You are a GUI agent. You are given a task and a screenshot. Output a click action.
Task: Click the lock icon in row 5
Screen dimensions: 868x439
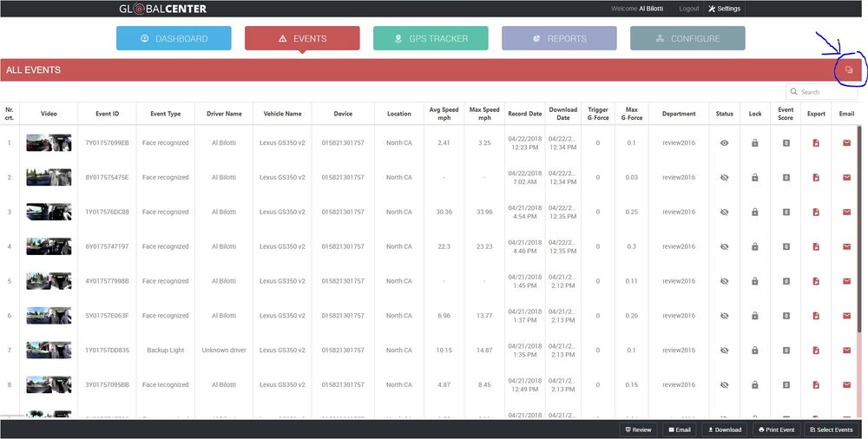coord(755,281)
